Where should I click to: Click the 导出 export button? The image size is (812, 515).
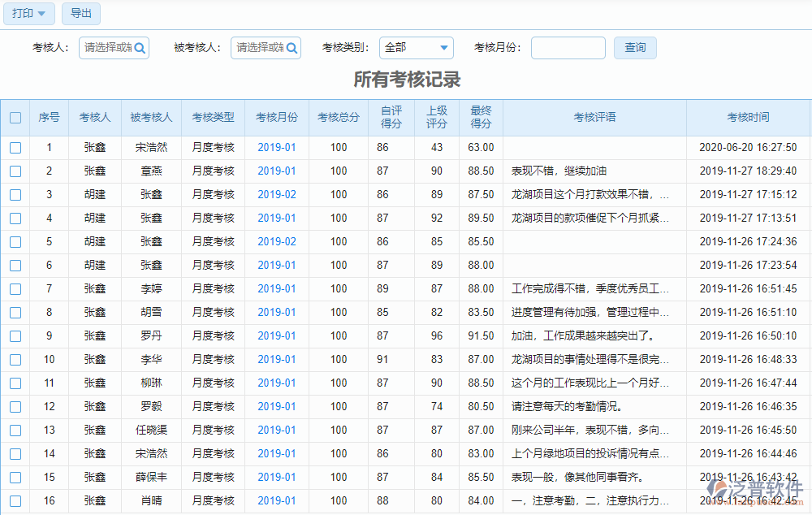coord(80,14)
